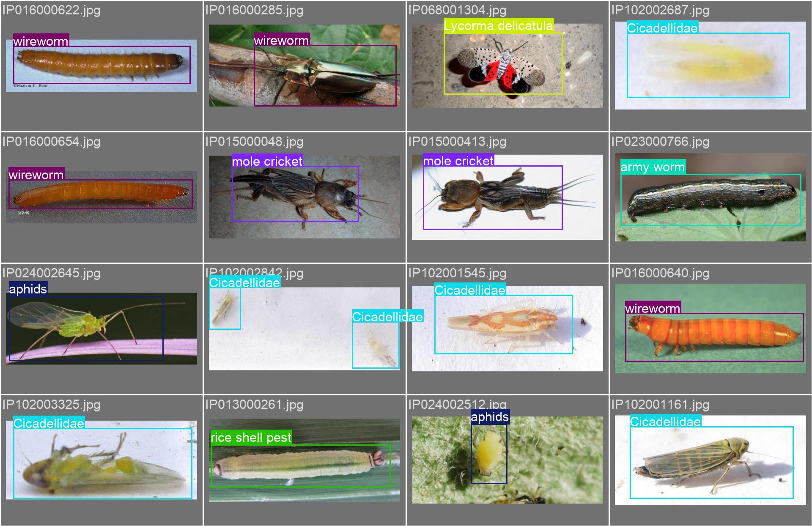
Task: Click the mole cricket label in IP015000413.jpg
Action: 459,160
